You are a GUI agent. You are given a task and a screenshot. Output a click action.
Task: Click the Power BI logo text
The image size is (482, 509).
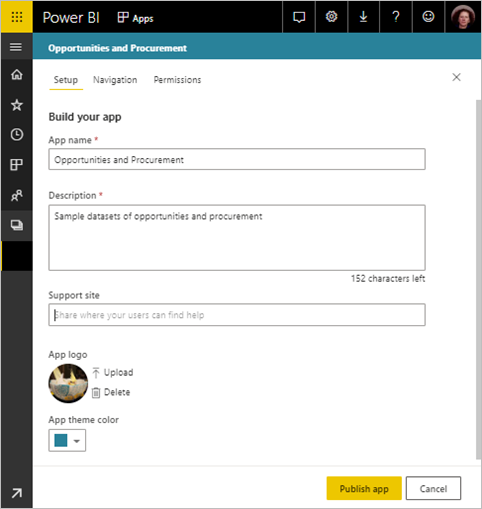[71, 18]
